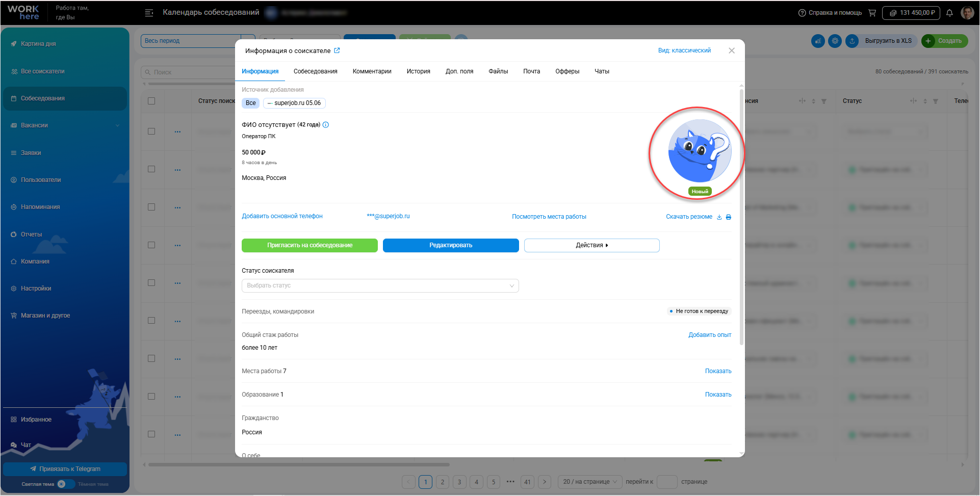Tick the sixth row checkbox in table
The height and width of the screenshot is (496, 980).
151,320
